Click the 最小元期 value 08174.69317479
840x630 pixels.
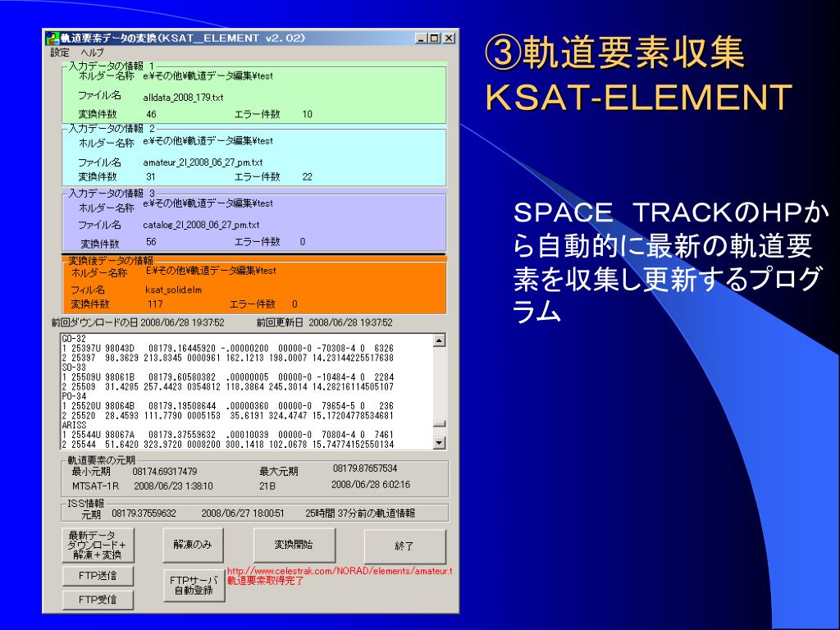tap(164, 472)
